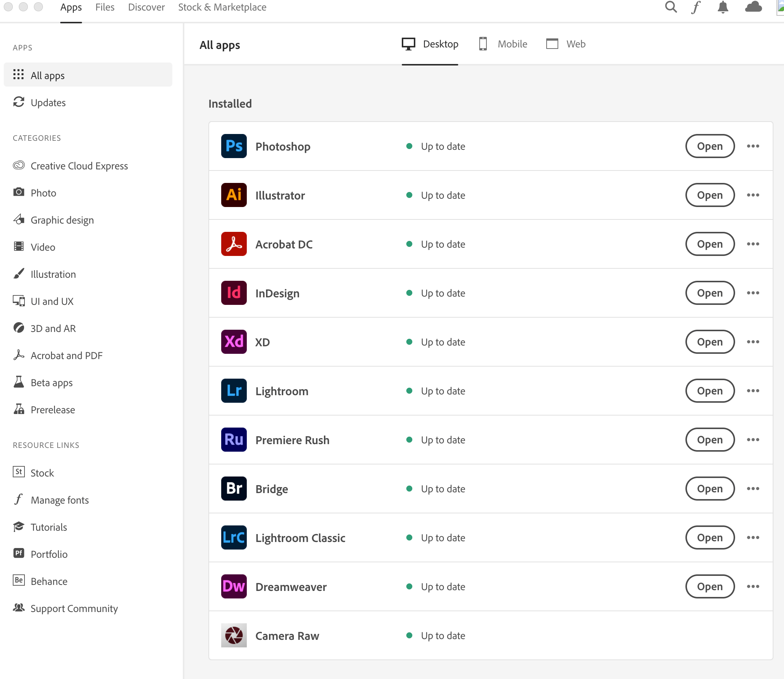This screenshot has height=679, width=784.
Task: Click the Premiere Rush app icon
Action: (x=234, y=440)
